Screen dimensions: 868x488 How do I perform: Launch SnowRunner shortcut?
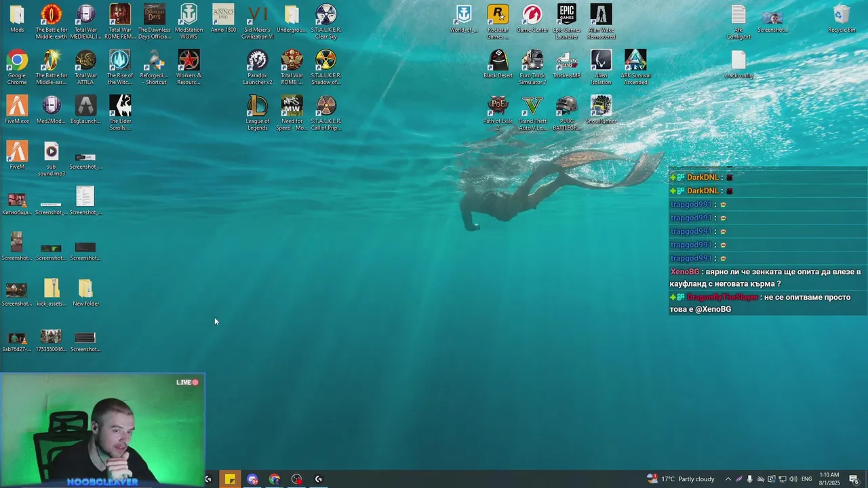click(601, 109)
